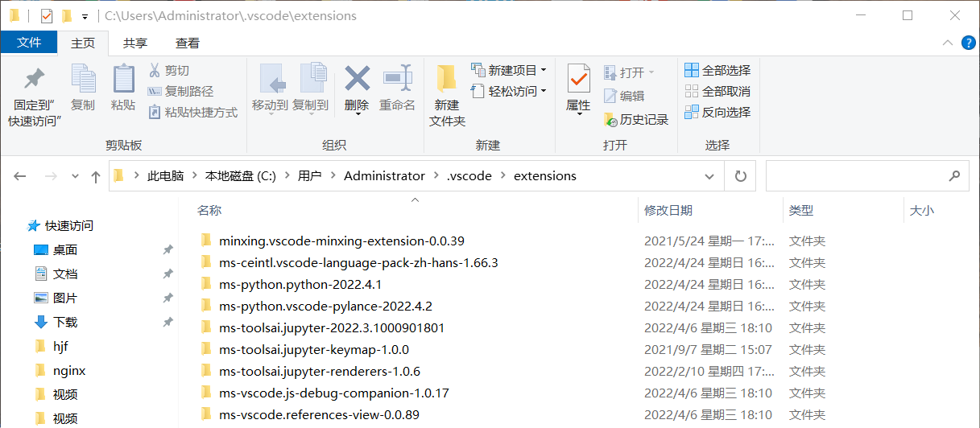Click History (历史记录) in the ribbon
This screenshot has width=980, height=428.
click(x=636, y=119)
